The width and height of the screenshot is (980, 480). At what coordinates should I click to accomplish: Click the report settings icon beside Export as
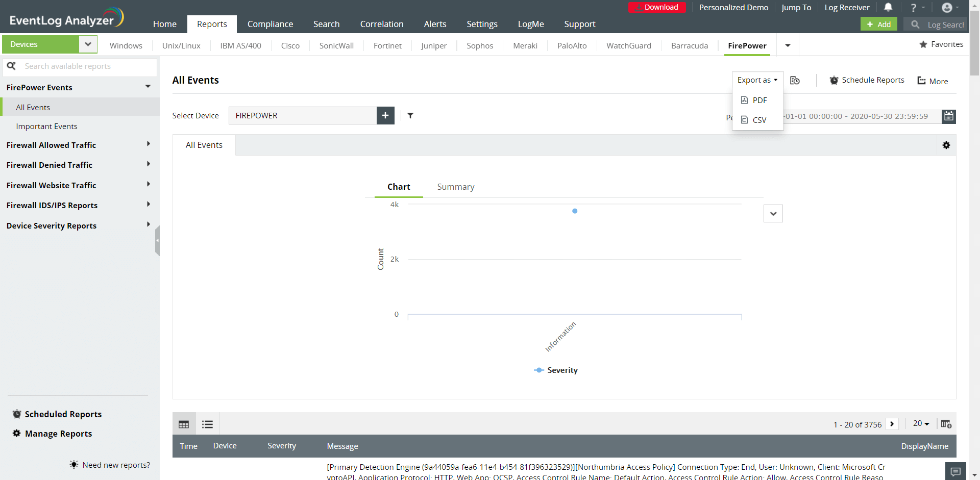(x=795, y=80)
